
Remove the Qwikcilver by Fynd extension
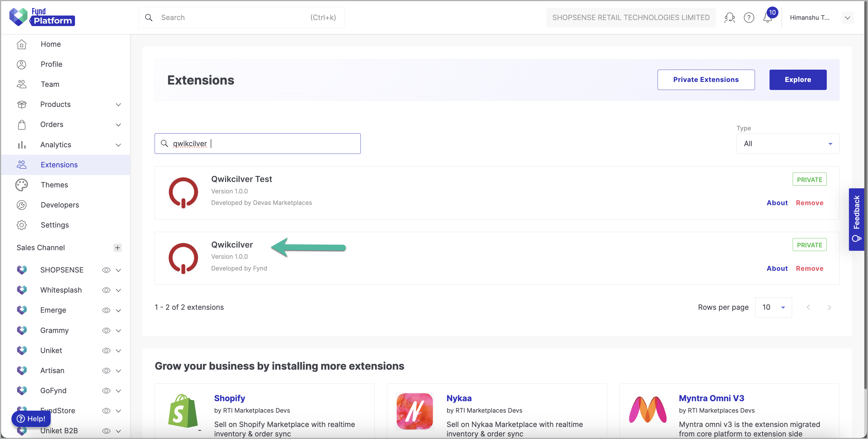coord(809,269)
